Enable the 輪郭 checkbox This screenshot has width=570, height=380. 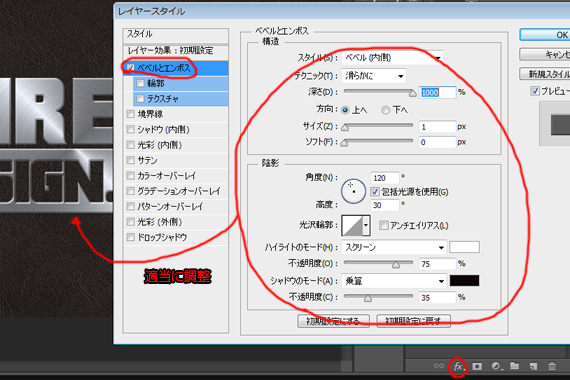coord(140,84)
